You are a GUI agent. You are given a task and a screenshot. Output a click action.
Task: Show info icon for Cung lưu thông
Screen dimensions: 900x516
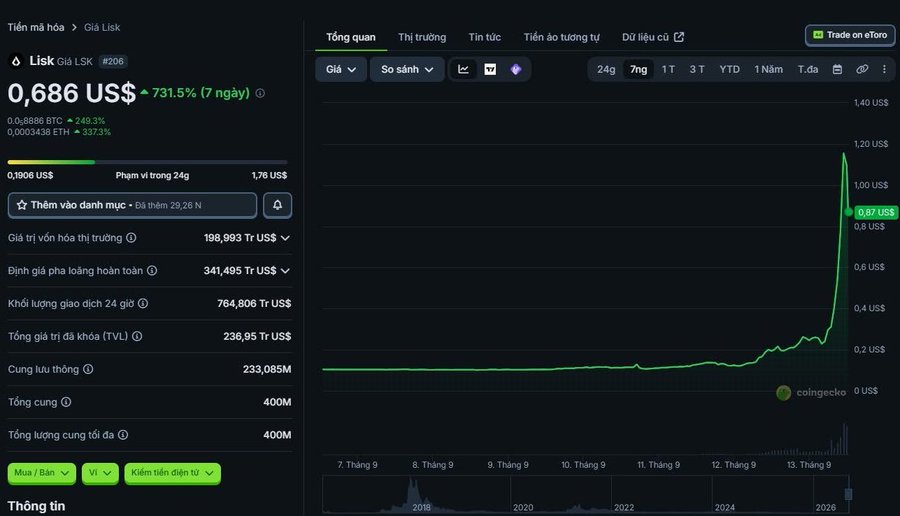(88, 369)
